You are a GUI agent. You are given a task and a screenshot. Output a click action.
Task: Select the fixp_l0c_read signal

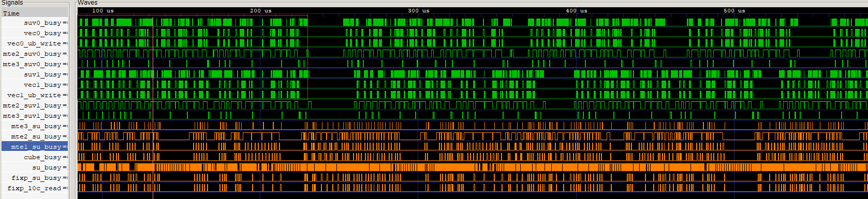pos(34,188)
